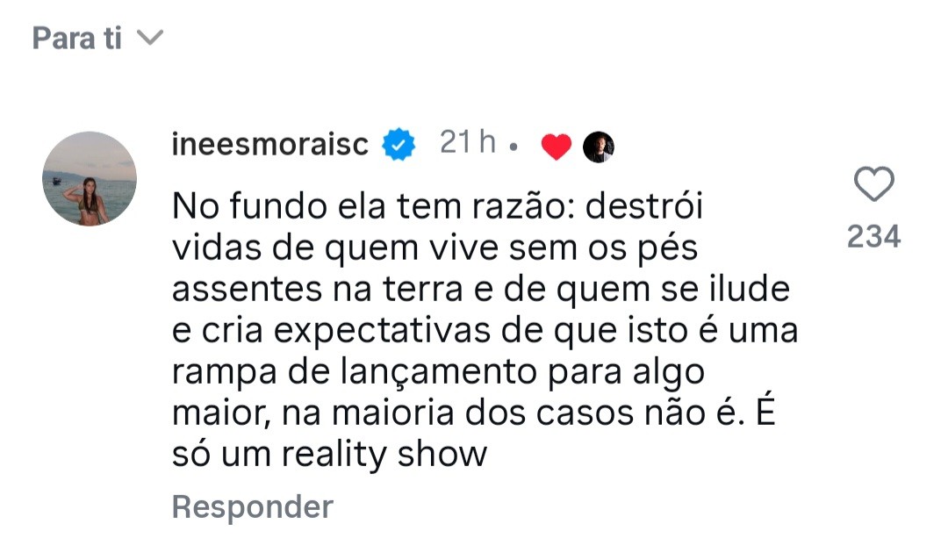The height and width of the screenshot is (560, 948).
Task: Like the comment with the heart outline
Action: 873,185
